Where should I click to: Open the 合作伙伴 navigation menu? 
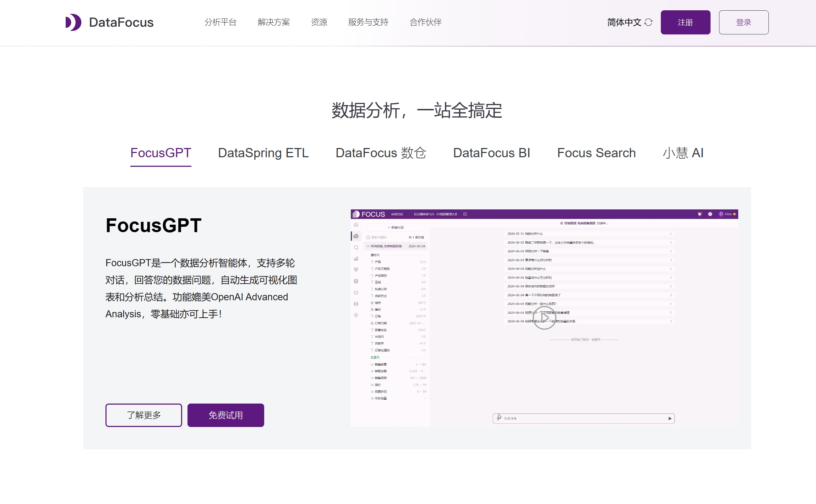click(x=425, y=22)
